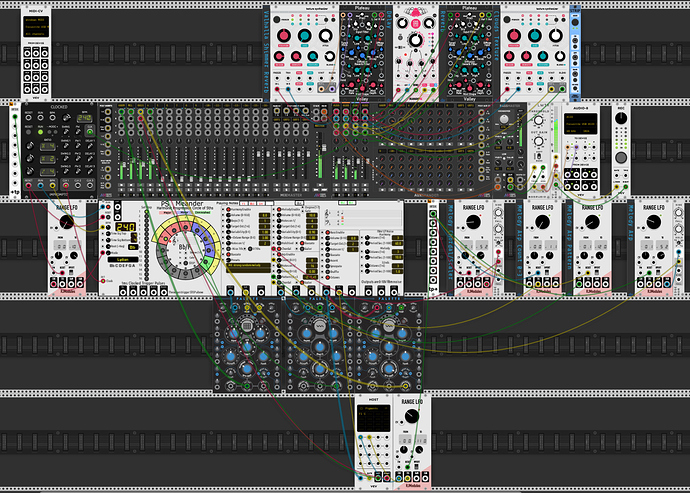Toggle the Harmony Enable button on Meander

point(229,210)
